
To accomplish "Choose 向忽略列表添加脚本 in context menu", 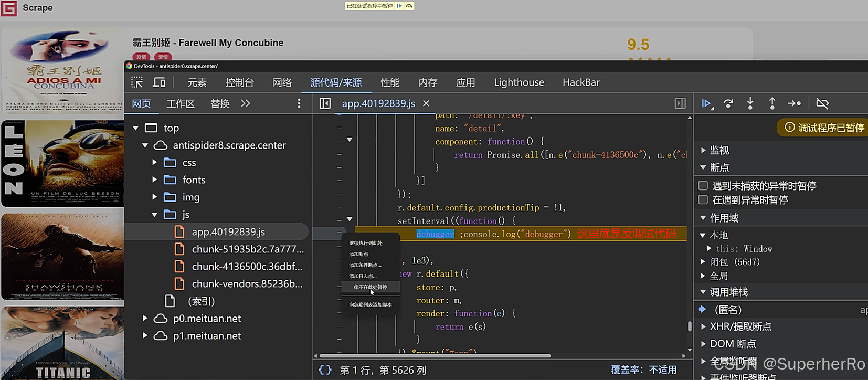I will pos(371,304).
